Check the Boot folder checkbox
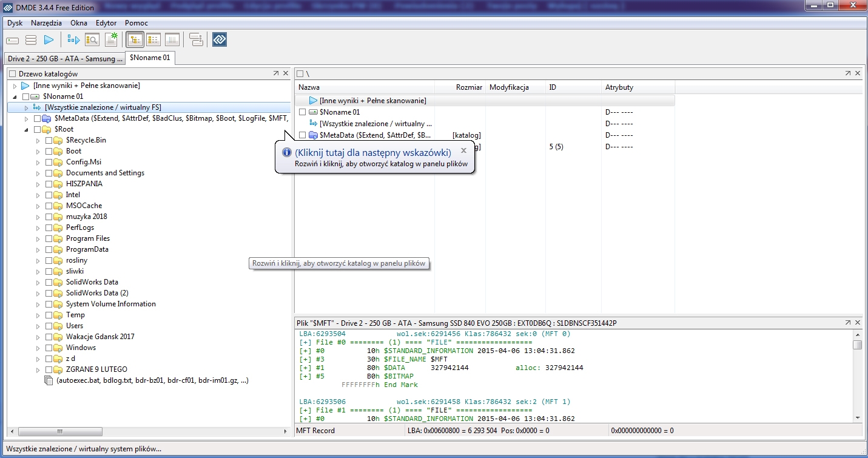The width and height of the screenshot is (868, 458). (x=49, y=151)
